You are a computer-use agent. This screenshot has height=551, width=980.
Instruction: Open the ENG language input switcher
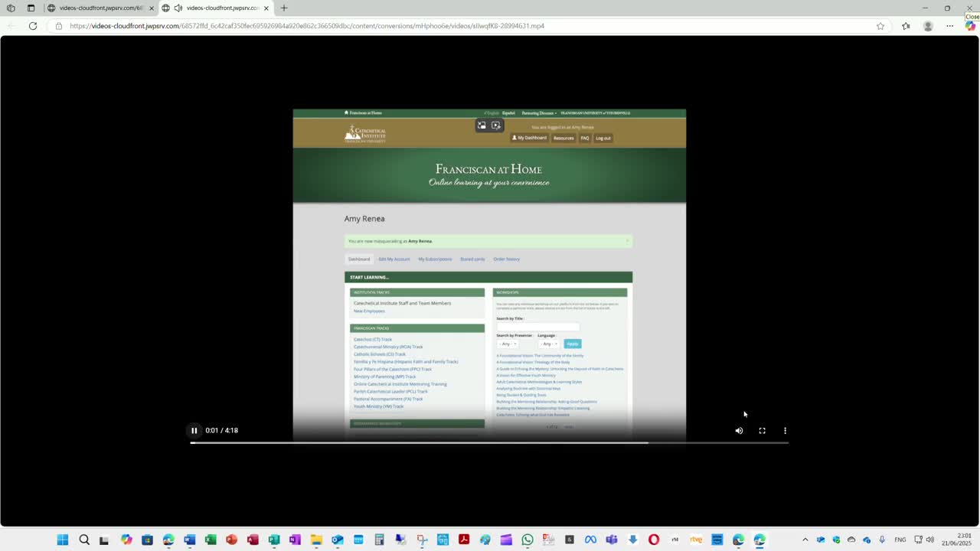pos(900,540)
